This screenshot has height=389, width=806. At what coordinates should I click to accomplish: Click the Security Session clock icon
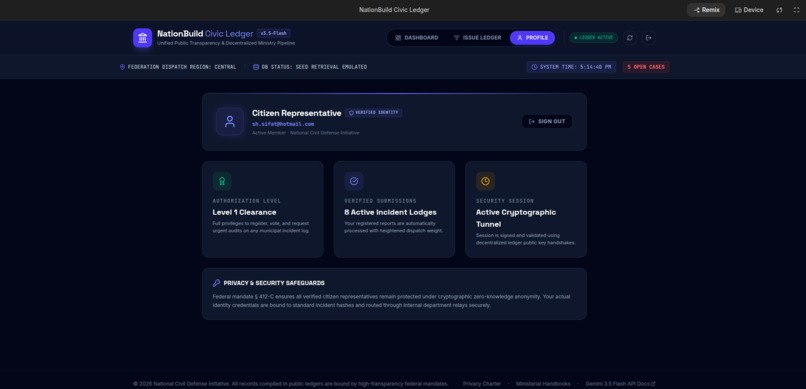(485, 181)
